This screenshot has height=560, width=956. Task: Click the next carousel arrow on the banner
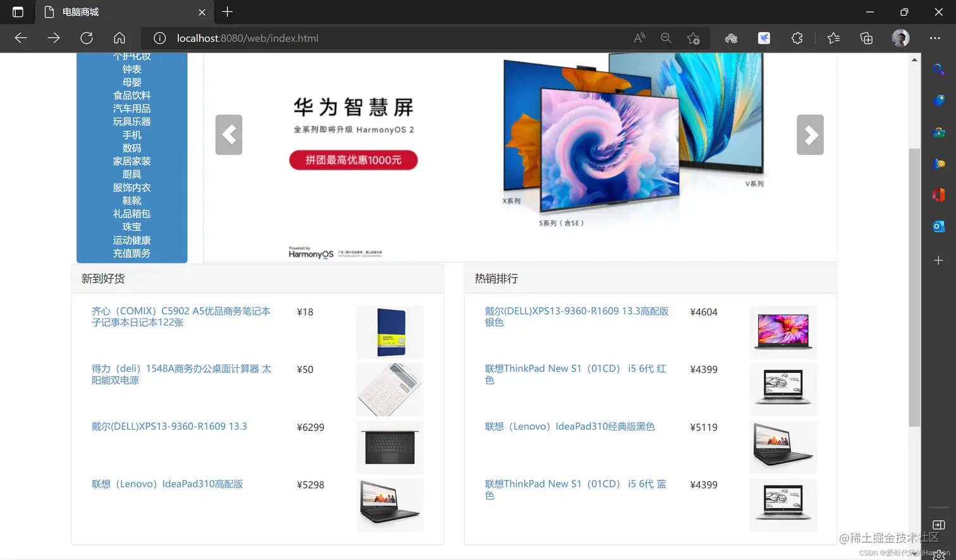[x=810, y=135]
